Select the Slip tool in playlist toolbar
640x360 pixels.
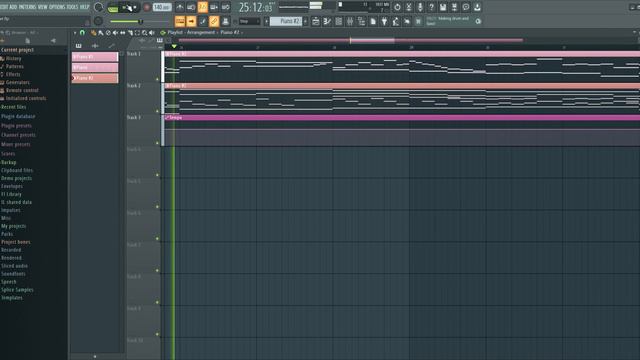pyautogui.click(x=123, y=33)
